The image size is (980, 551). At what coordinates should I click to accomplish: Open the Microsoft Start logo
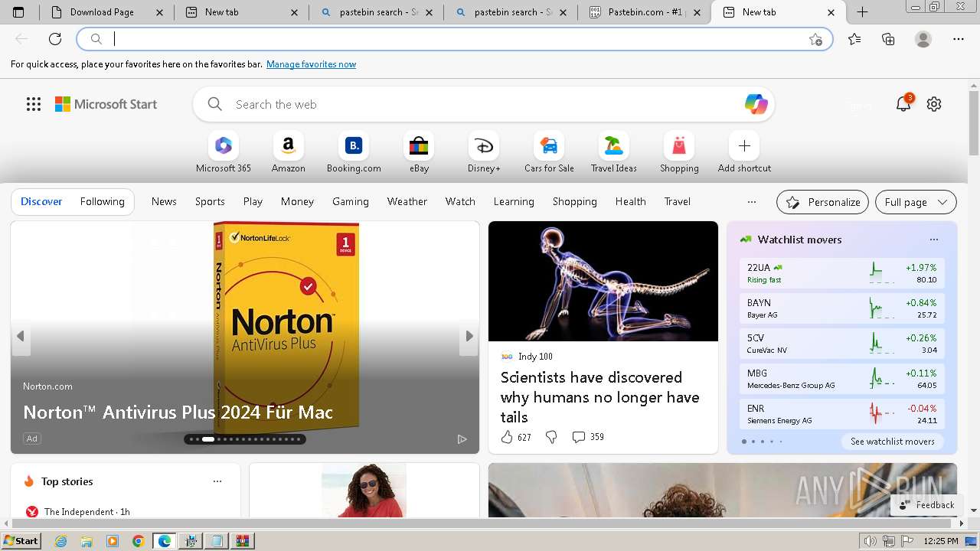(106, 104)
